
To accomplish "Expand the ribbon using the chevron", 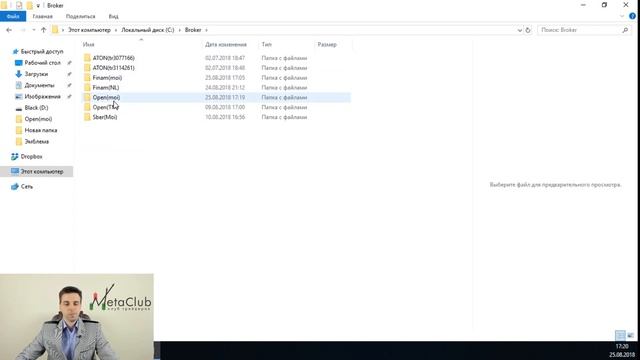I will 622,16.
